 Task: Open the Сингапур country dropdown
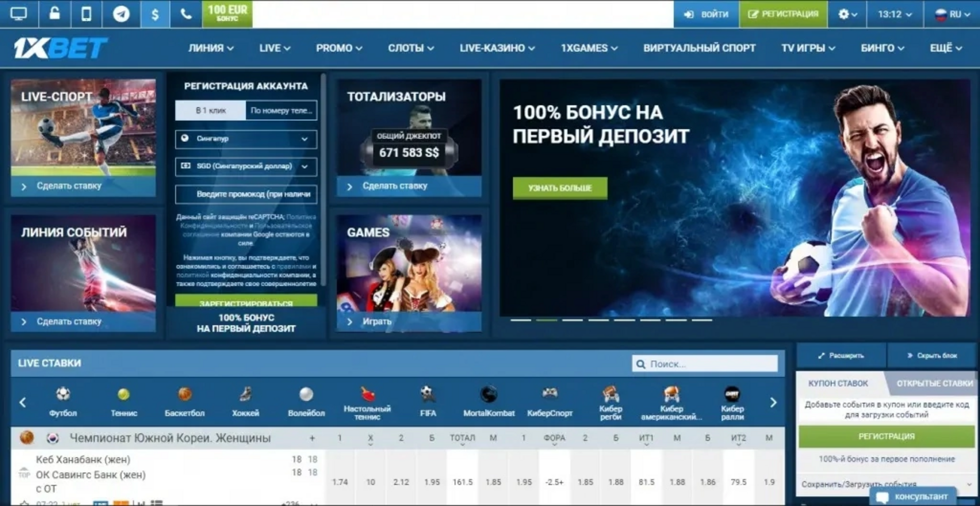pyautogui.click(x=246, y=139)
